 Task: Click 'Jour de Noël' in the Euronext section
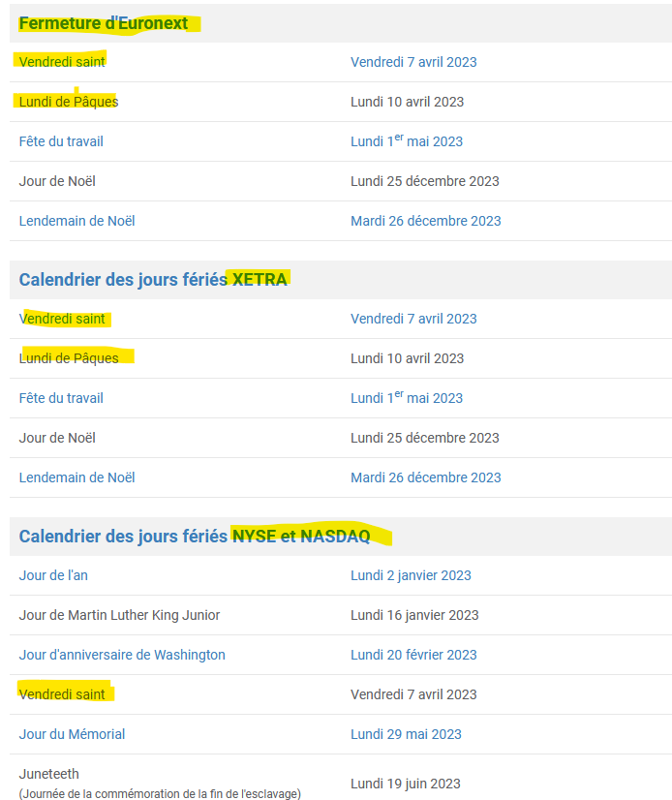point(57,182)
